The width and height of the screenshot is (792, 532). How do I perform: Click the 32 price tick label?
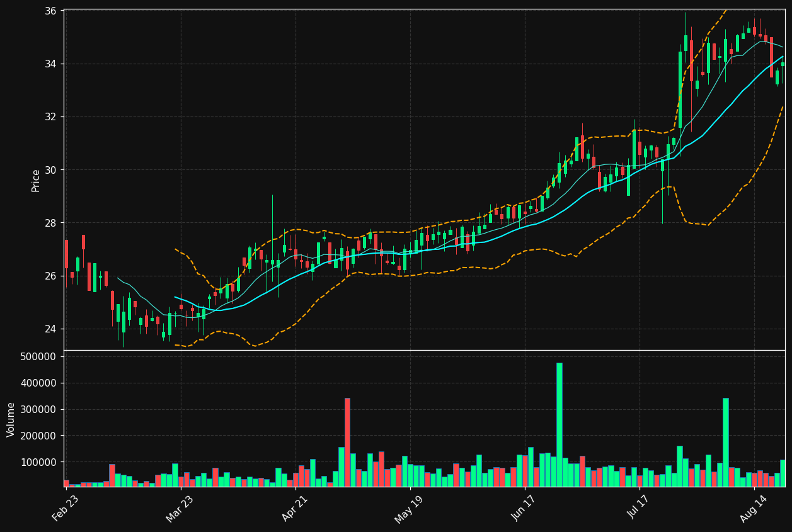coord(51,117)
